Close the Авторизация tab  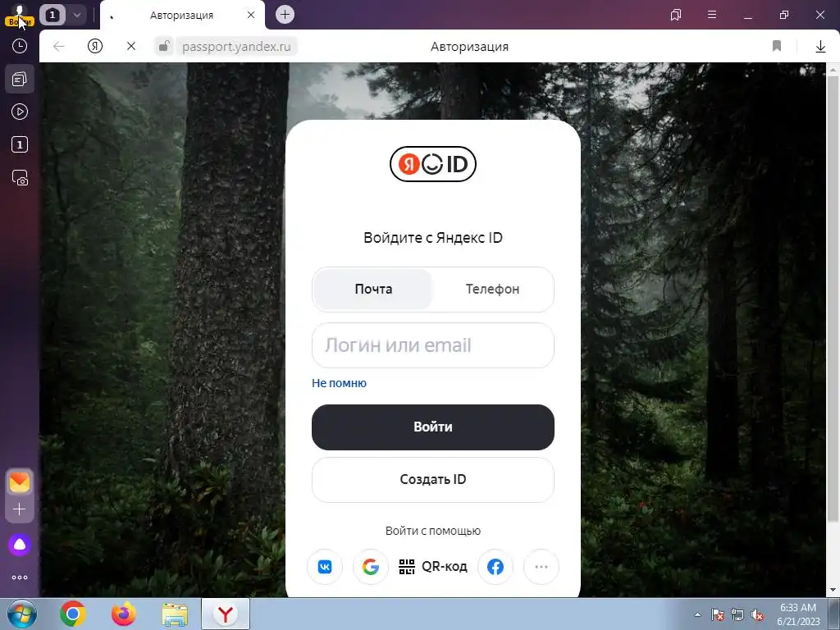(251, 15)
